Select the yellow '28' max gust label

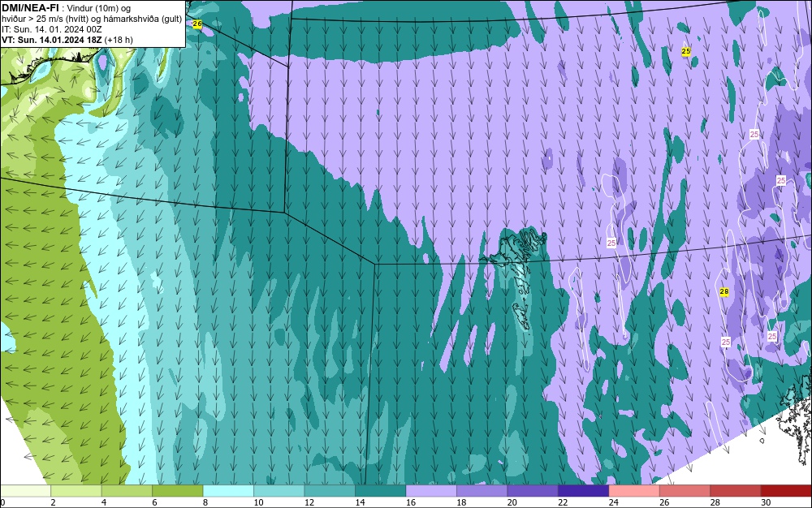click(x=724, y=292)
